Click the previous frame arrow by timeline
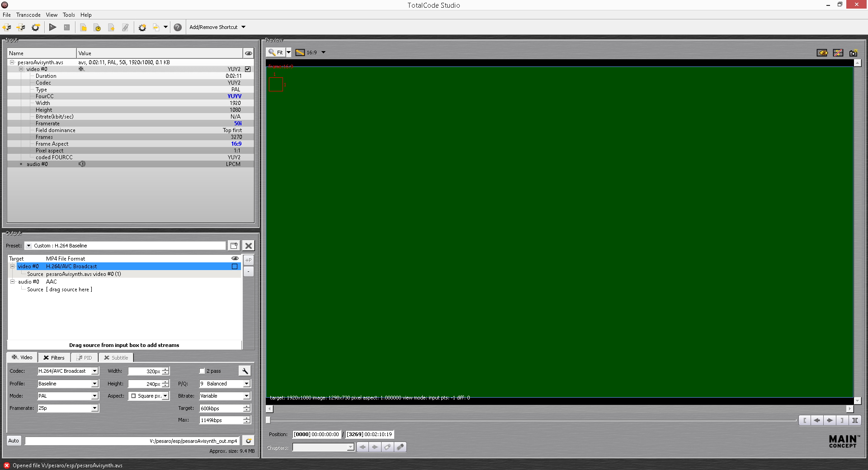868x470 pixels. coord(817,420)
